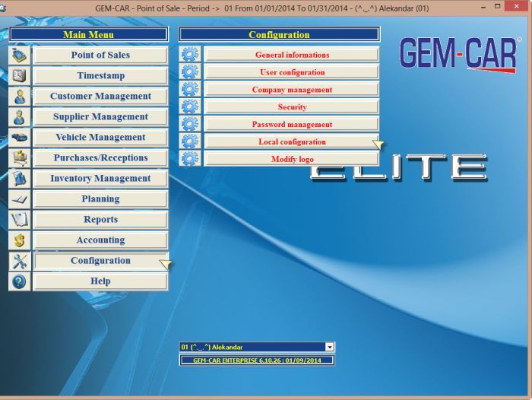Click the gear icon beside Modify logo

190,159
